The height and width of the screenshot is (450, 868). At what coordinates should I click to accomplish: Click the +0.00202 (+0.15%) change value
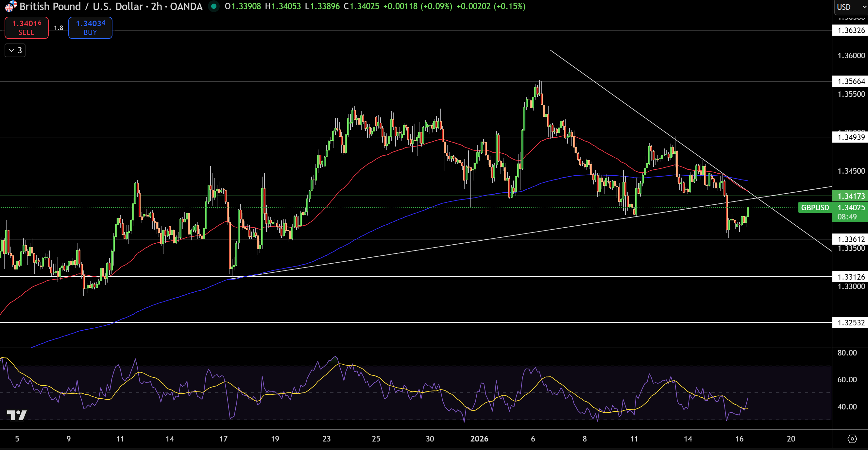pyautogui.click(x=491, y=7)
